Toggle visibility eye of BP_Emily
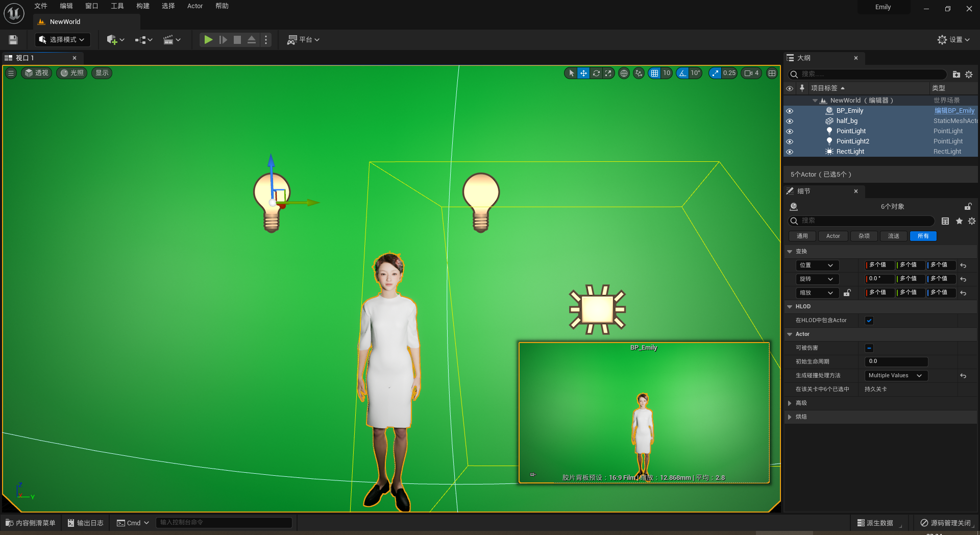The height and width of the screenshot is (535, 980). tap(790, 111)
